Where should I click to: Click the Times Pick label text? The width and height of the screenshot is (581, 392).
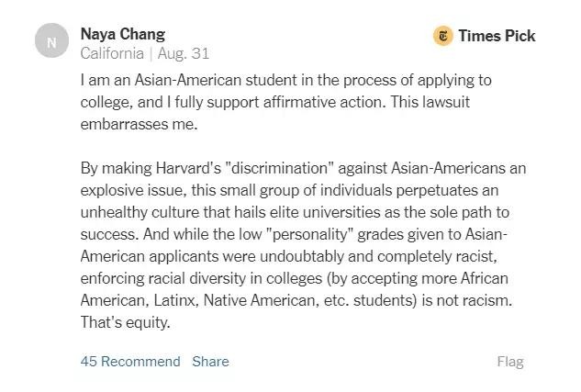pos(497,36)
